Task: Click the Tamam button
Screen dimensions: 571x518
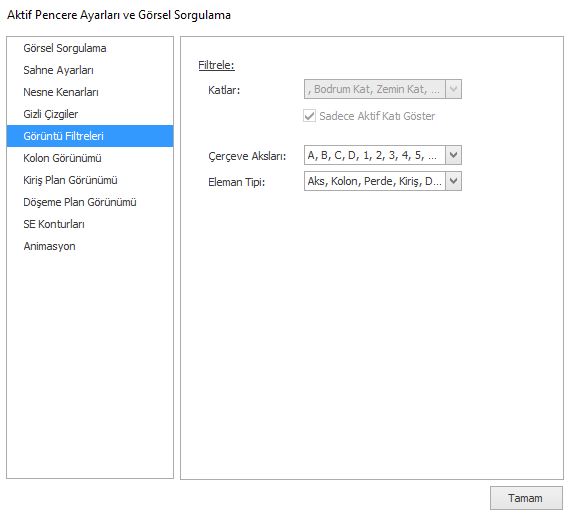Action: [x=526, y=498]
